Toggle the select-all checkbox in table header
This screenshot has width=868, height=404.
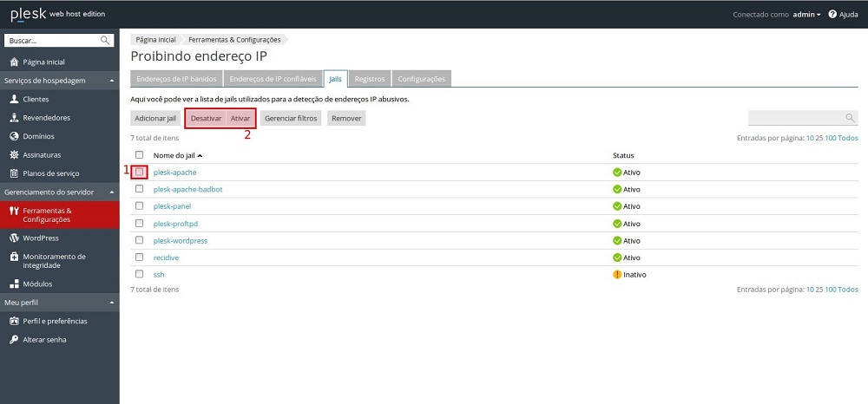[139, 154]
